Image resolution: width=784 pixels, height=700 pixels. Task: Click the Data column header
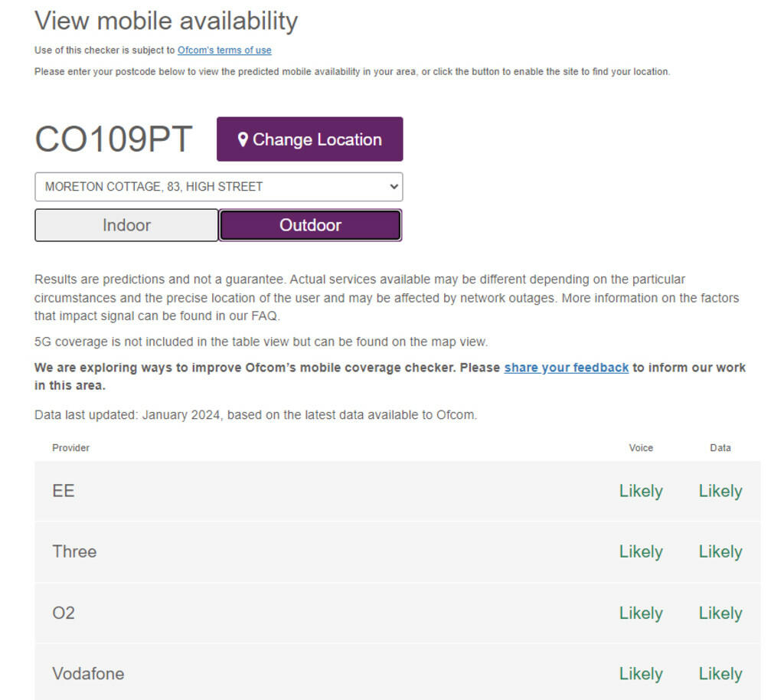pos(720,448)
